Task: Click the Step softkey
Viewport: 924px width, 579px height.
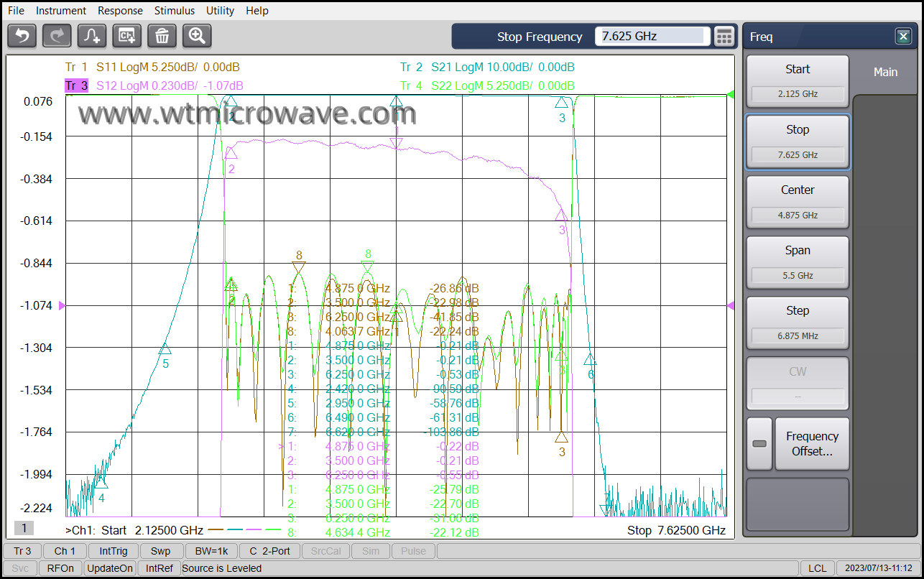Action: pos(798,323)
